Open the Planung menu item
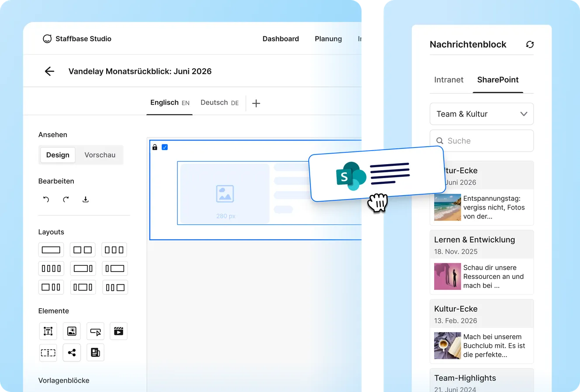Viewport: 580px width, 392px height. 328,39
